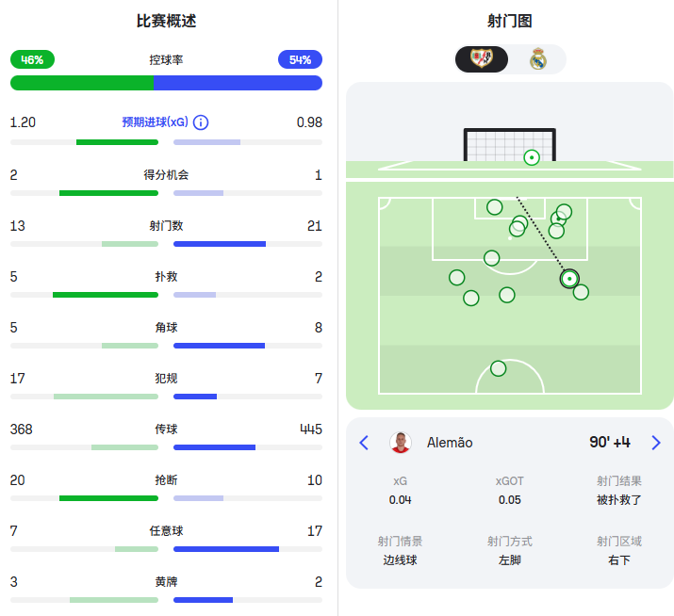
Task: Click the xG info circle icon
Action: coord(201,122)
